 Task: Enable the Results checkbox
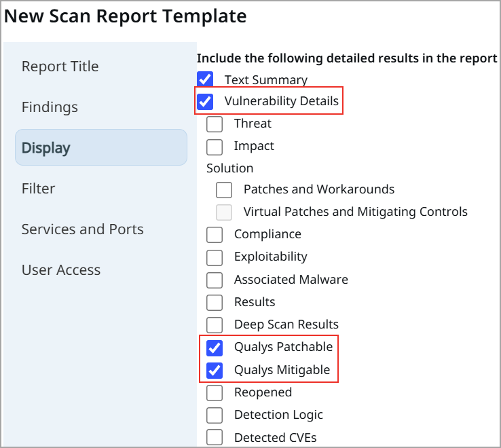(x=215, y=303)
